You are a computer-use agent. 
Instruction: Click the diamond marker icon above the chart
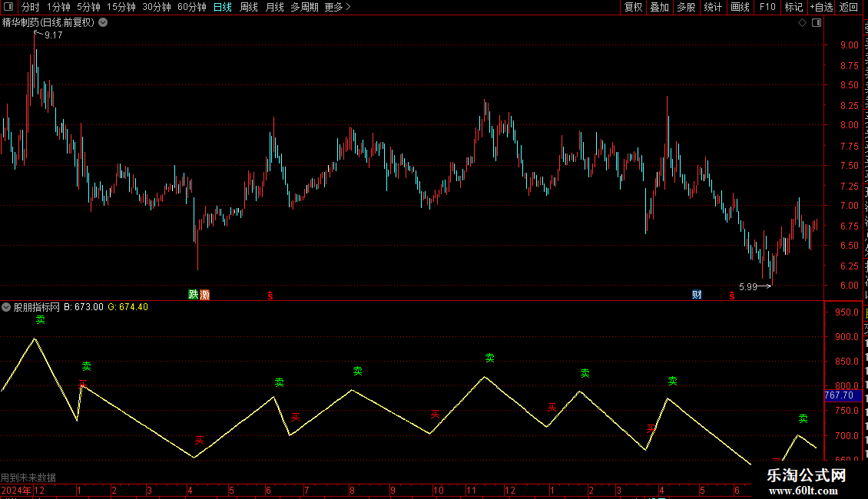pyautogui.click(x=802, y=23)
